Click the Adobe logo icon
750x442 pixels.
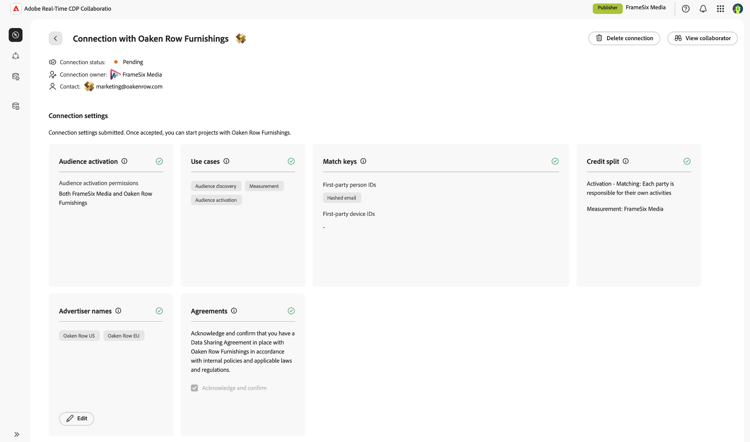click(16, 9)
